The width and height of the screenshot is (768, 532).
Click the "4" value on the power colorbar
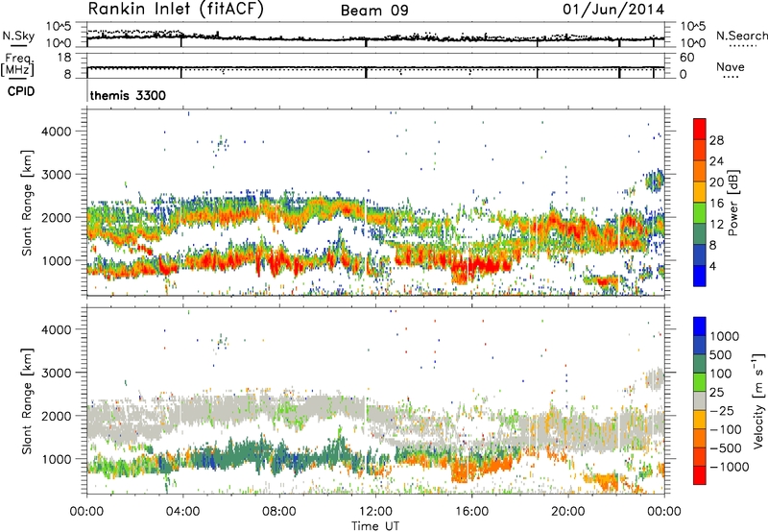713,267
